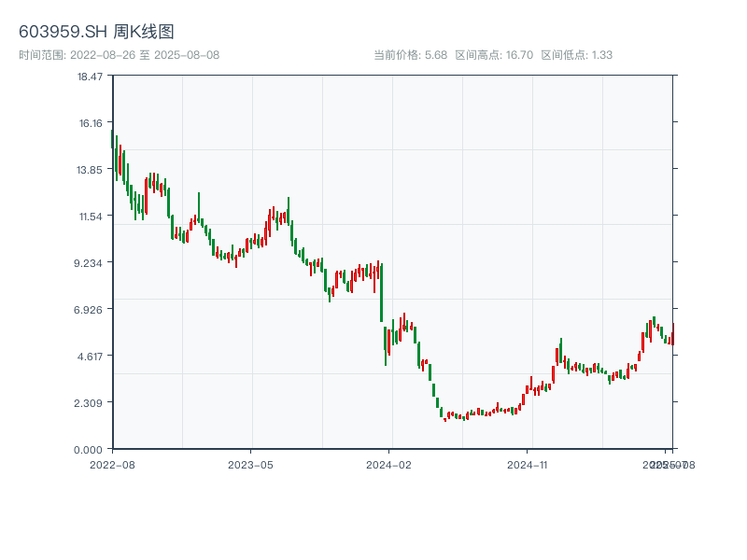Click the 603959.SH 周K线图 chart title
Viewport: 747px width, 560px height.
pyautogui.click(x=96, y=32)
